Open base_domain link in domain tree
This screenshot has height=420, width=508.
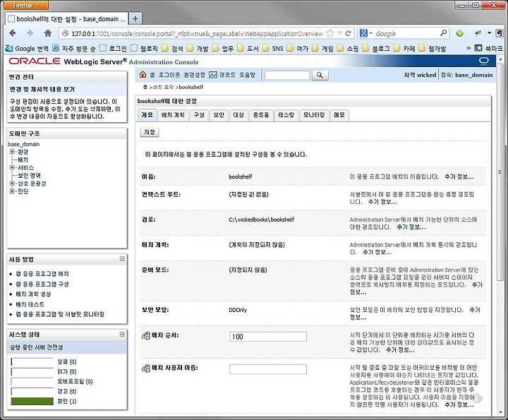[24, 144]
